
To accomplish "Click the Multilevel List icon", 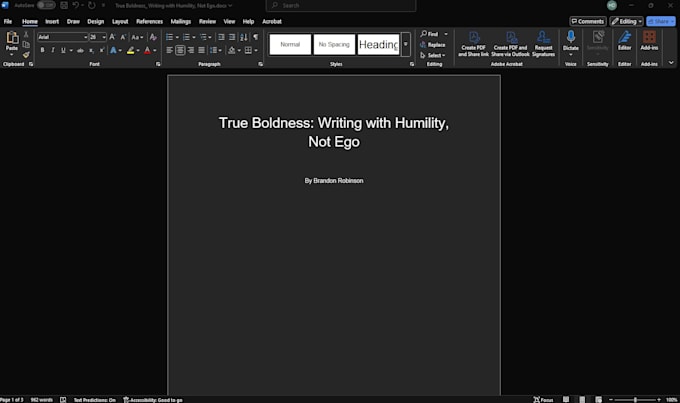I will (203, 37).
